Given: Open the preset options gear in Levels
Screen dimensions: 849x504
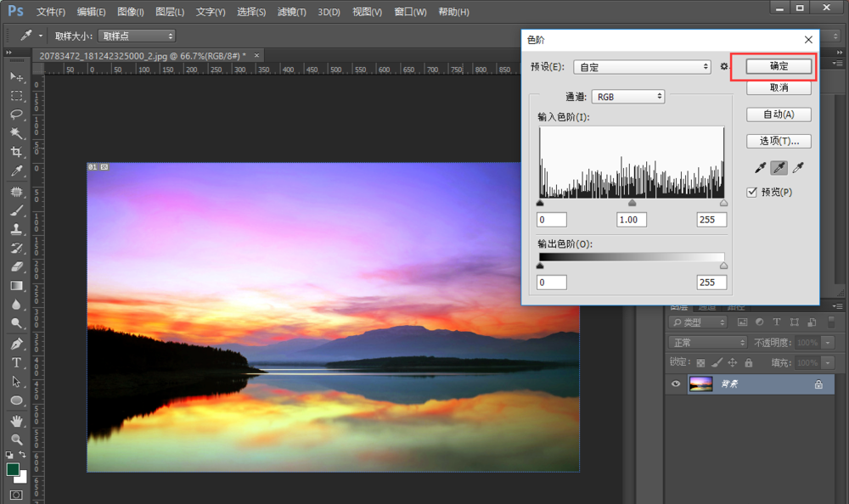Looking at the screenshot, I should [724, 66].
